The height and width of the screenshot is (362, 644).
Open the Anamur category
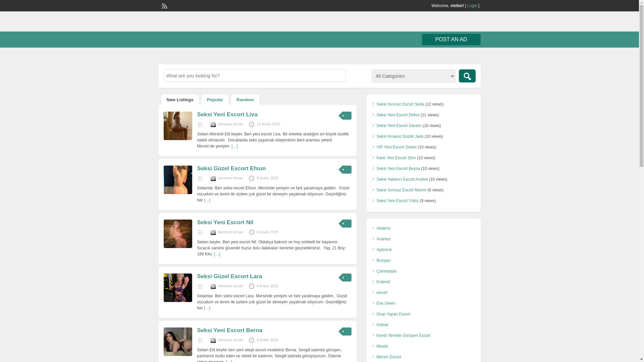[383, 239]
